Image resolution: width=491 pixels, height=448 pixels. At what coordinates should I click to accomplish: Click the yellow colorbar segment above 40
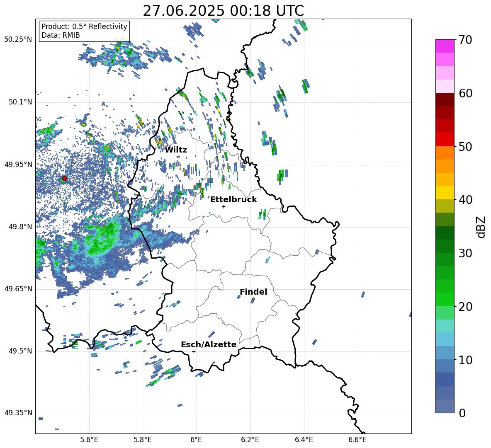coord(445,193)
